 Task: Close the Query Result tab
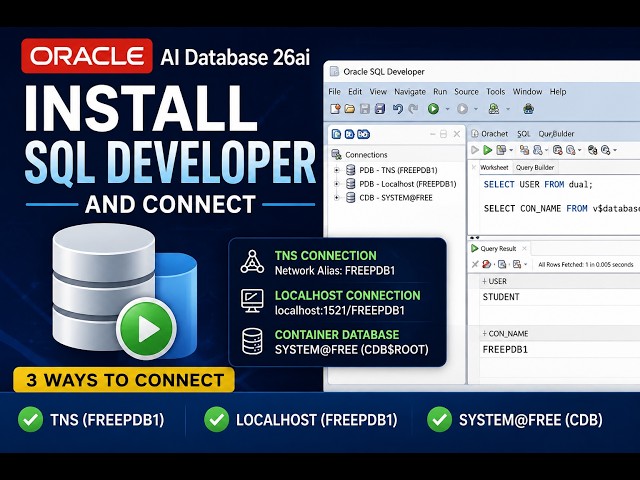[x=524, y=248]
